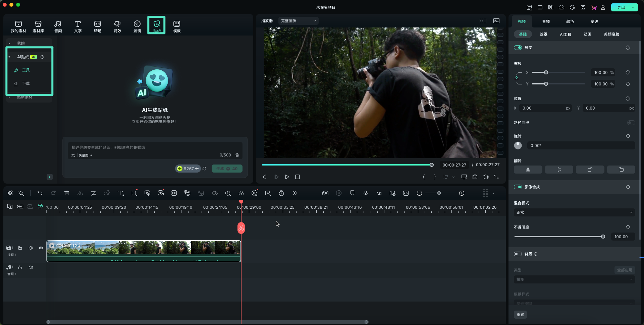Open the 滤镜 filters panel

point(137,26)
